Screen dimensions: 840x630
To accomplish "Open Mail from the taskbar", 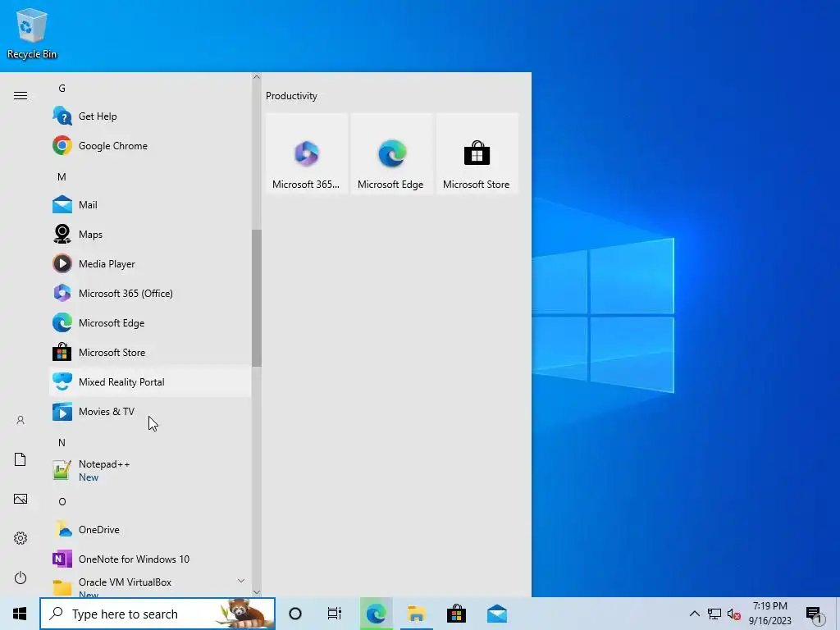I will tap(497, 614).
